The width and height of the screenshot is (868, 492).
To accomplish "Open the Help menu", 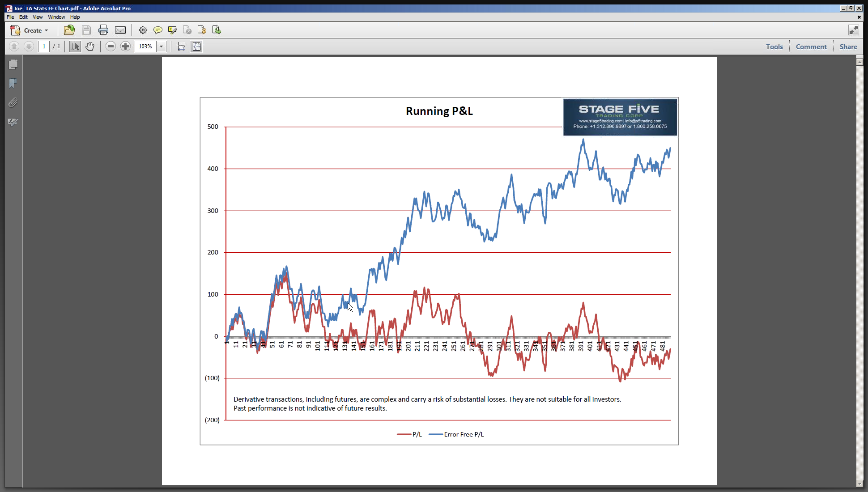I will [x=75, y=17].
